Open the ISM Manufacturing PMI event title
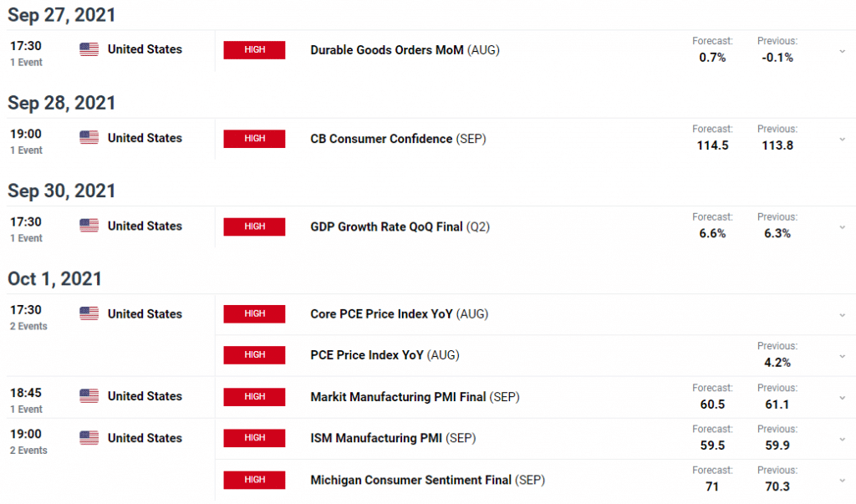Viewport: 856px width, 504px height. pyautogui.click(x=393, y=439)
